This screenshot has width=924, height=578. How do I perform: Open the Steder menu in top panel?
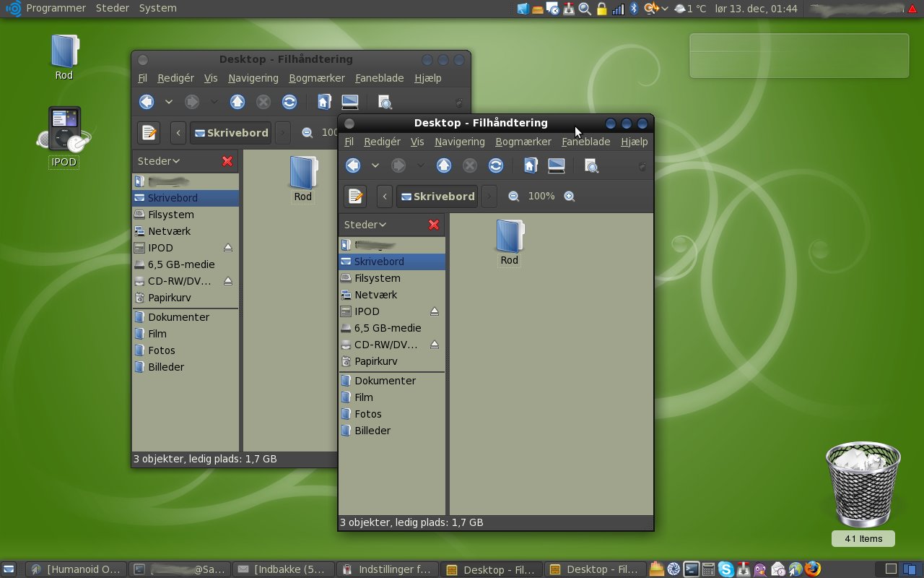pos(113,8)
